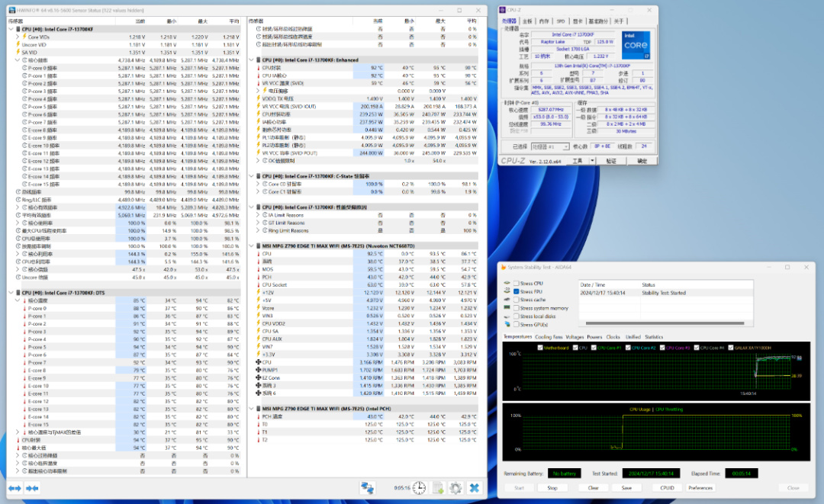Enable the Stress CPU checkbox
The image size is (824, 504).
point(517,284)
